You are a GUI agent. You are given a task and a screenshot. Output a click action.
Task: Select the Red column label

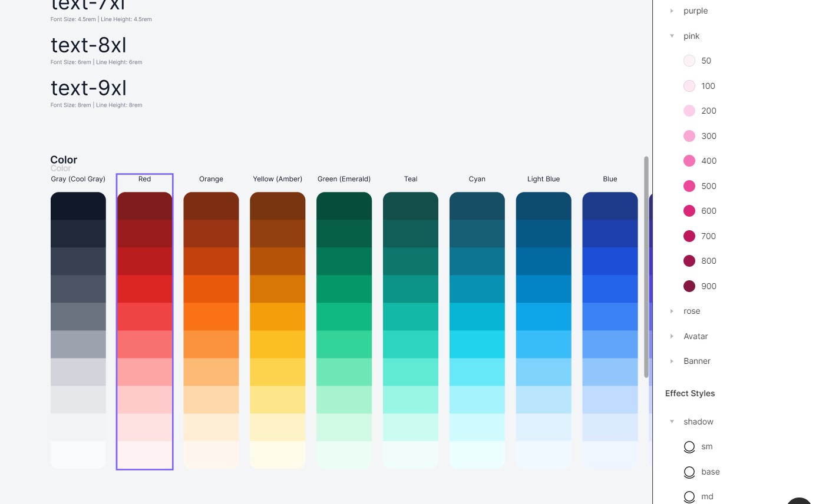pos(144,179)
